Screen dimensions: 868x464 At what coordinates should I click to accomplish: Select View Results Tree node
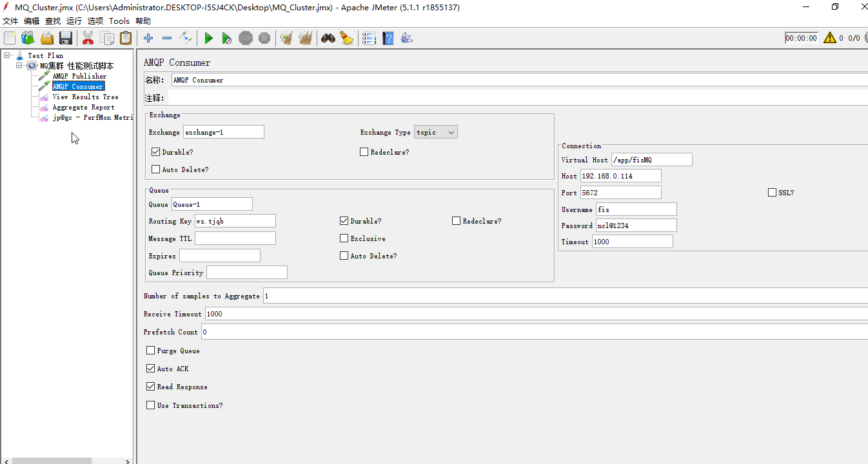85,97
